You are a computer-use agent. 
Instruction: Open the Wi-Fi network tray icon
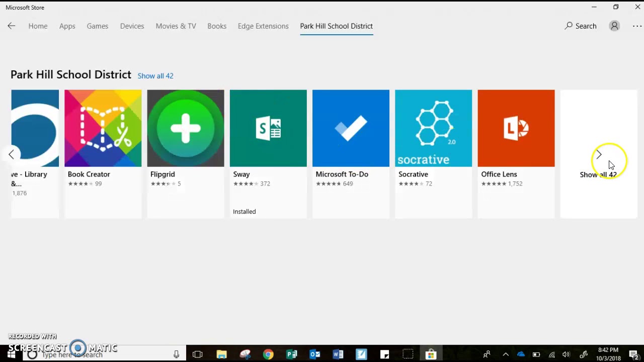pos(552,354)
